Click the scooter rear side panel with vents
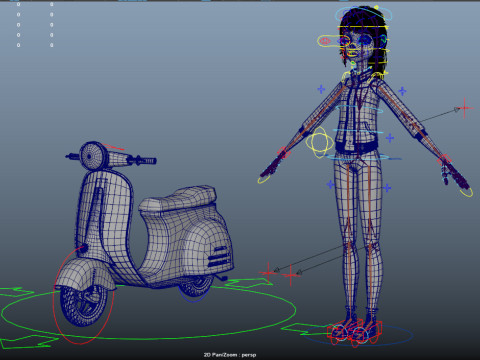 (208, 247)
